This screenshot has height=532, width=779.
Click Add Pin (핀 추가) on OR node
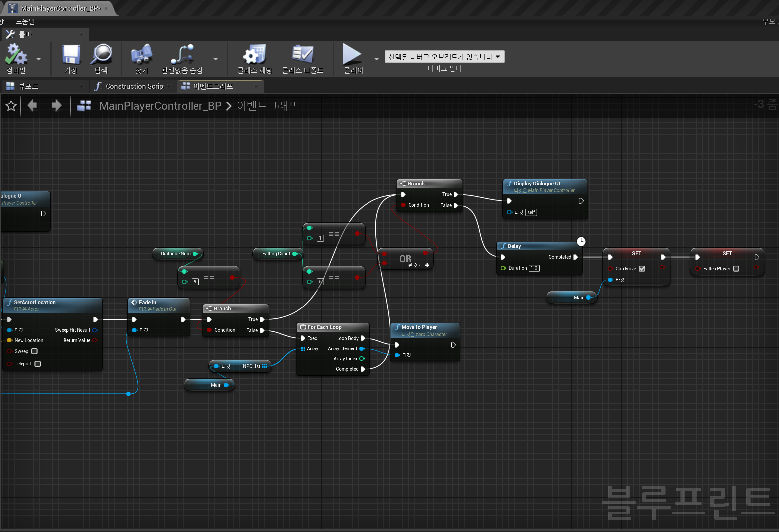[427, 265]
